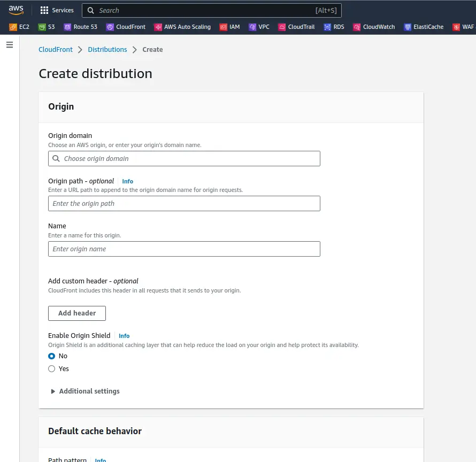The width and height of the screenshot is (476, 462).
Task: Go to Distributions breadcrumb
Action: coord(108,50)
